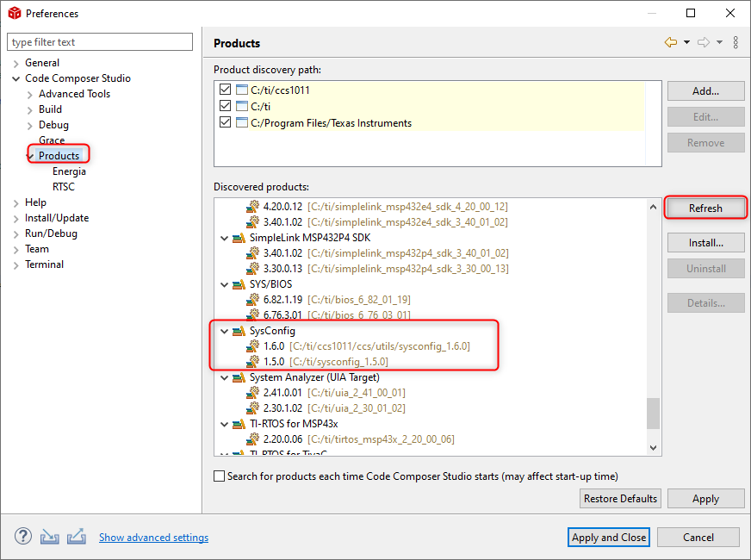Click the yellow Back arrow icon
Image resolution: width=751 pixels, height=560 pixels.
(x=671, y=42)
